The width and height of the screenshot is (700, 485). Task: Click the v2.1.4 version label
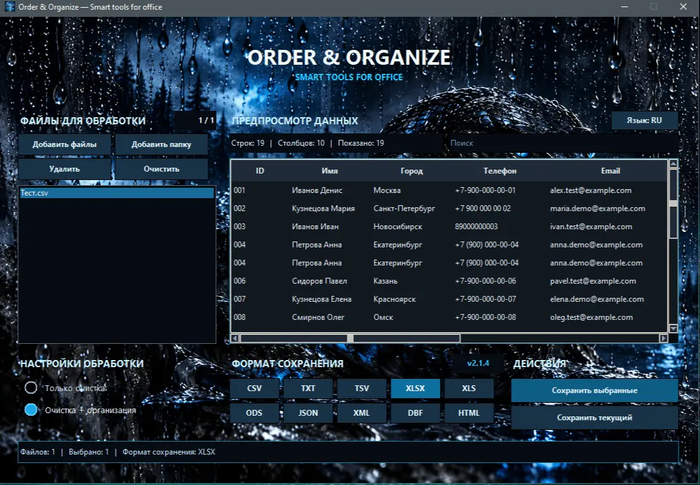[x=478, y=363]
